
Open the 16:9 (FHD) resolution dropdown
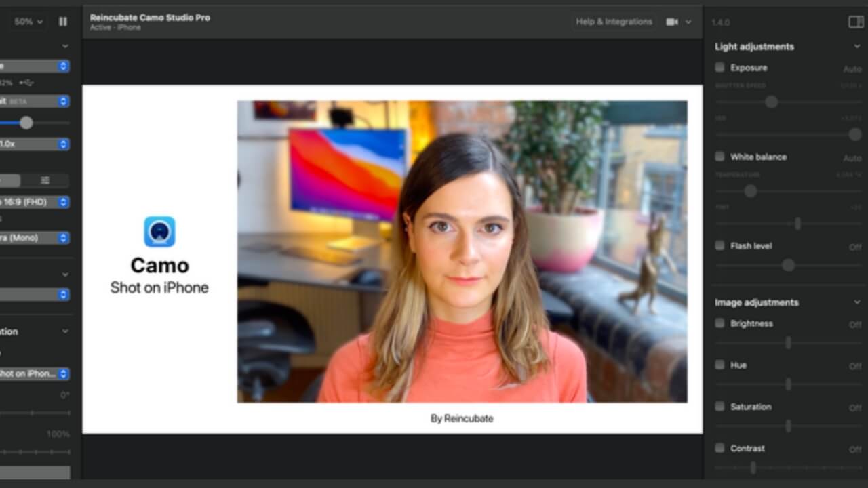pos(34,202)
